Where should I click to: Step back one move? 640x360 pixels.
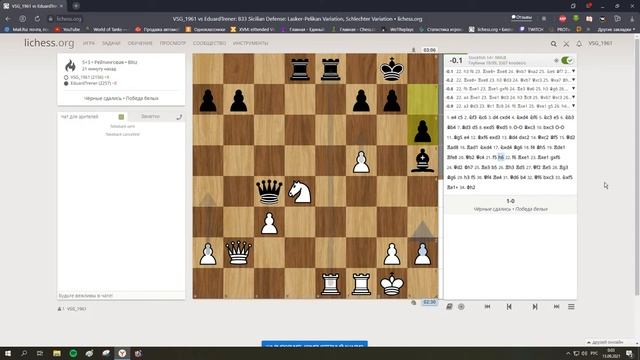pyautogui.click(x=509, y=307)
